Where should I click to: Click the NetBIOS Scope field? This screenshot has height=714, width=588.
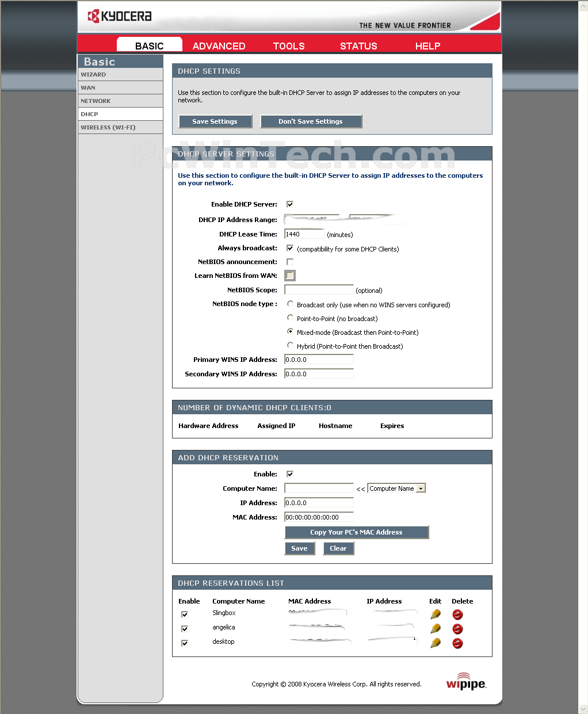(x=319, y=290)
